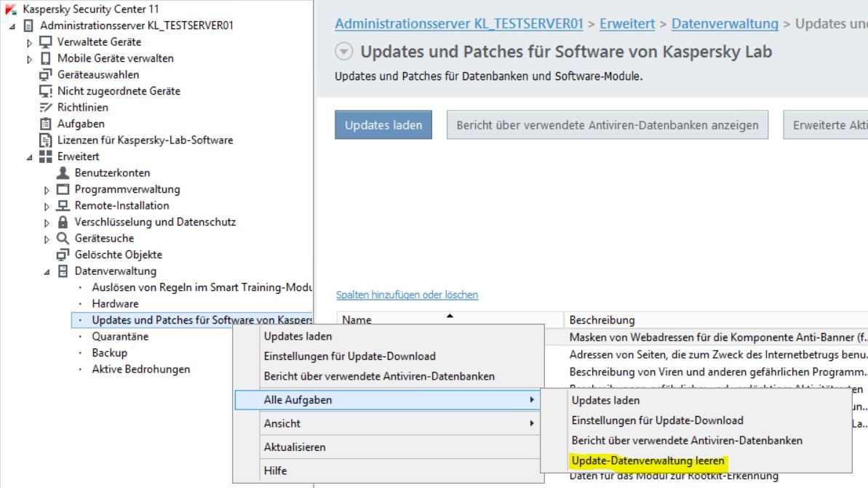
Task: Select Updates und Patches für Software tree item
Action: 192,320
